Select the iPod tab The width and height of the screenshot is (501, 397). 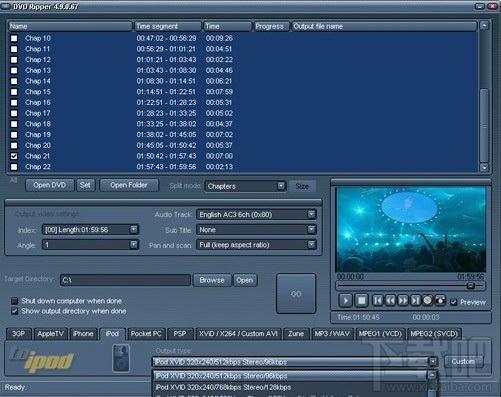point(112,334)
